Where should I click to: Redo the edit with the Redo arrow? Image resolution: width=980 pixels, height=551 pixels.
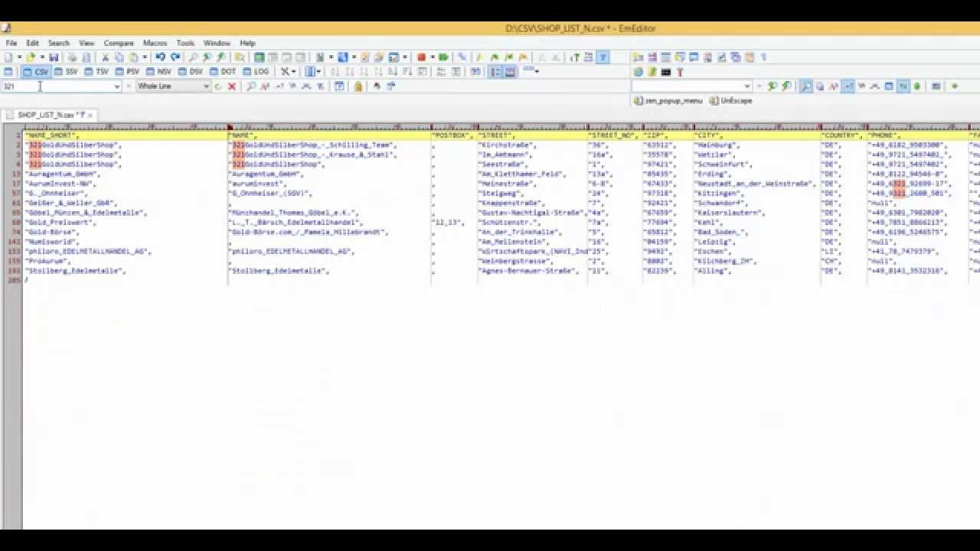(x=175, y=57)
